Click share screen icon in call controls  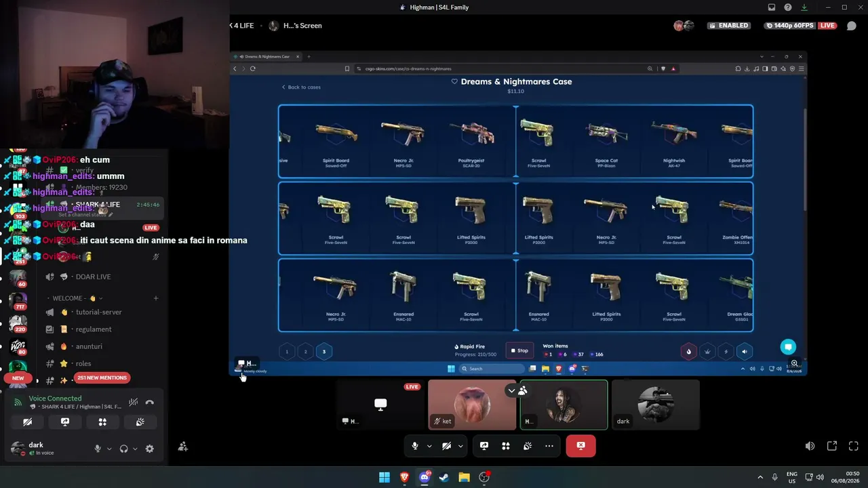(484, 446)
